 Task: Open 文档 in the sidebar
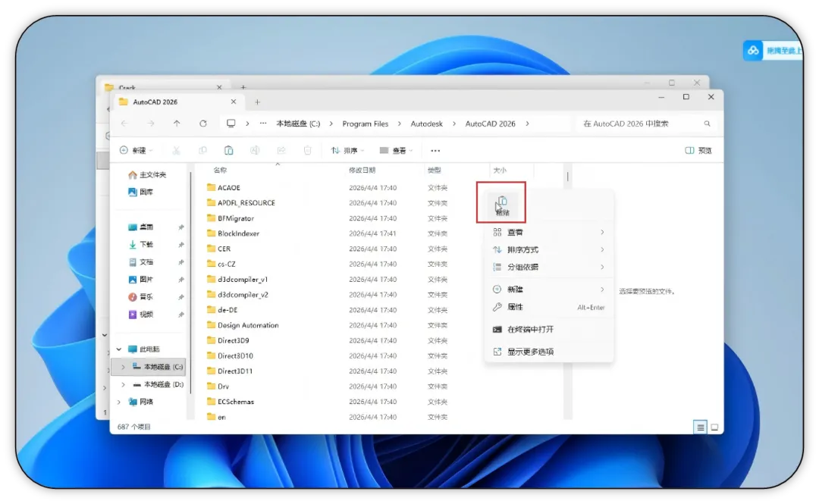tap(140, 262)
